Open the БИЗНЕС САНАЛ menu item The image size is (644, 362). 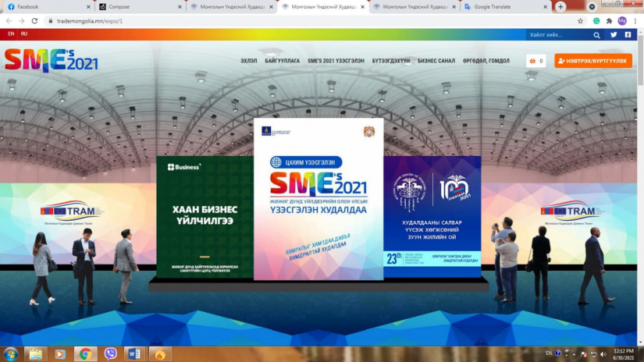point(436,61)
